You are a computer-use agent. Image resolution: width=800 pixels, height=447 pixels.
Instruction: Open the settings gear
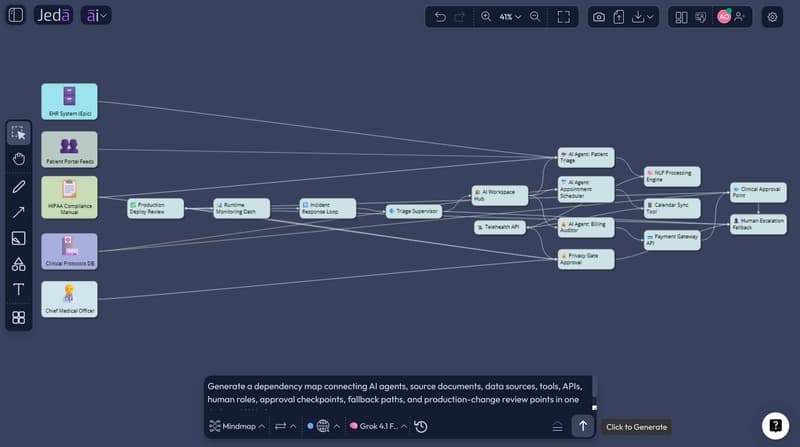pyautogui.click(x=772, y=17)
